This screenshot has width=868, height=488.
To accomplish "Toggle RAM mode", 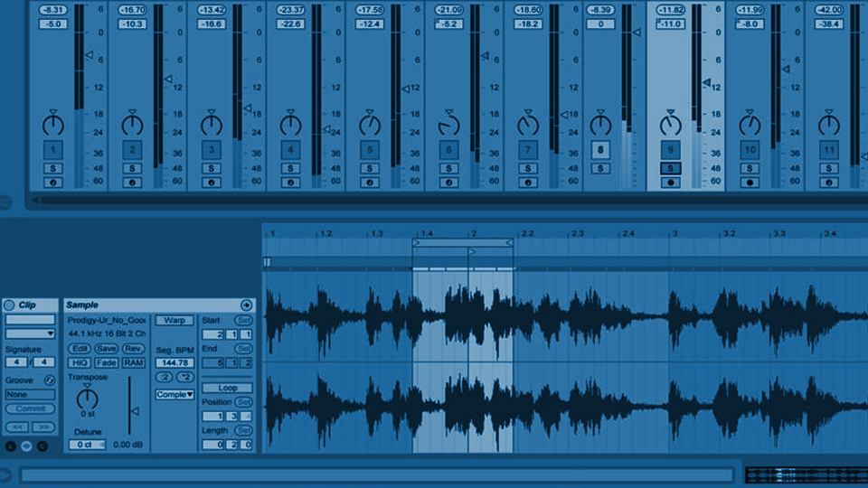I will [x=134, y=363].
